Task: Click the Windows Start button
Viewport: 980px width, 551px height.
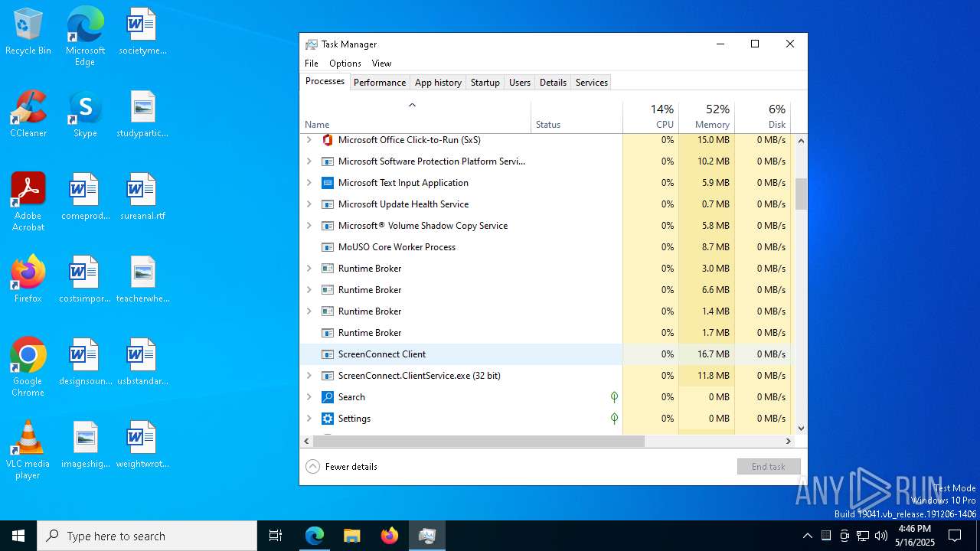Action: click(18, 536)
